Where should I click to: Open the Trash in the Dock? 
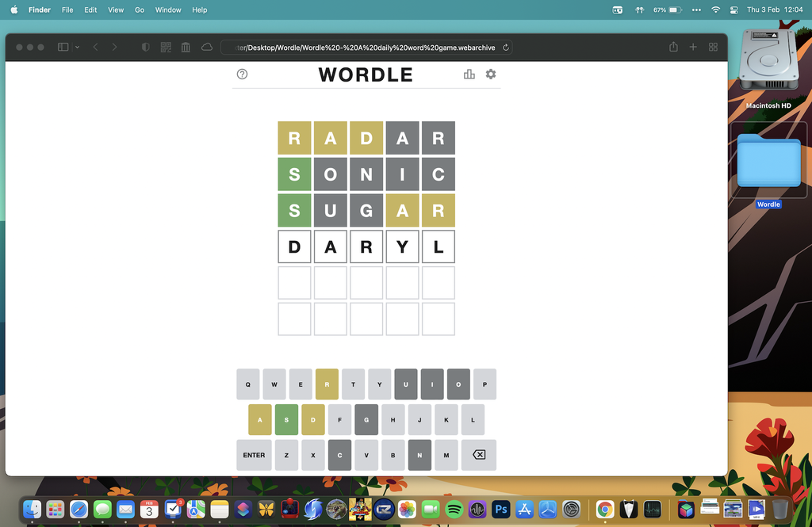pos(780,510)
